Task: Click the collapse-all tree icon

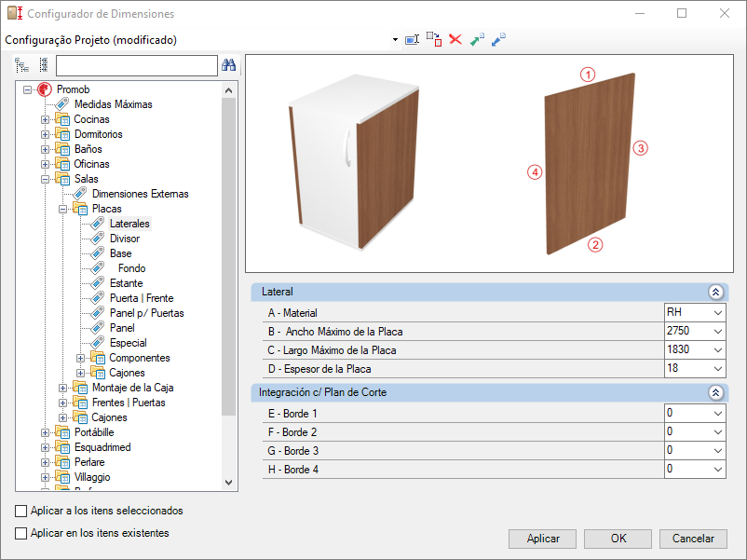Action: pos(44,65)
